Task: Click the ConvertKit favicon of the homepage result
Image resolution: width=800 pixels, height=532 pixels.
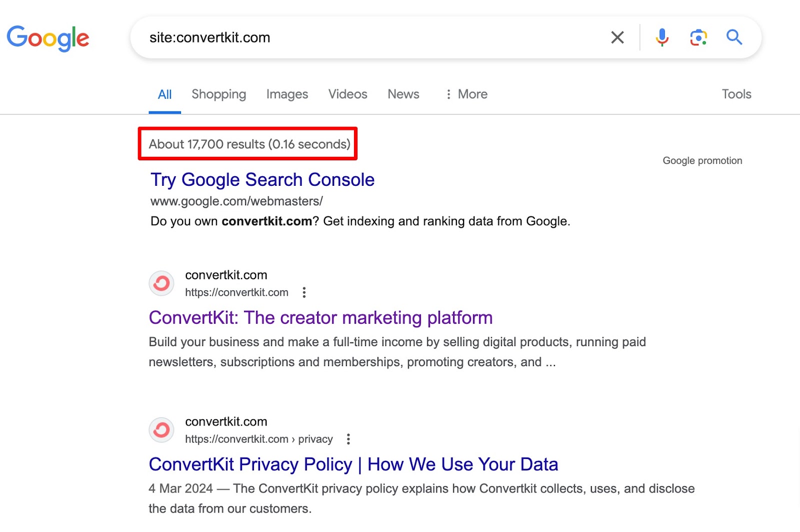Action: pyautogui.click(x=161, y=284)
